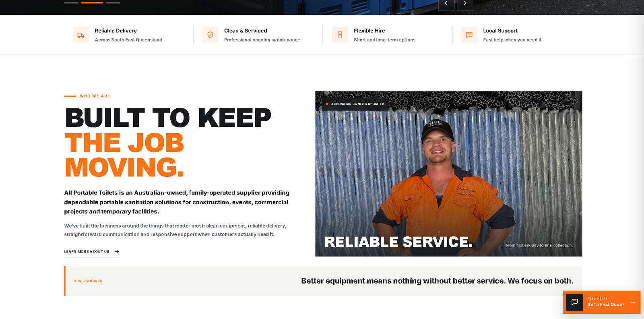Select the active orange slide indicator
644x319 pixels.
point(92,3)
